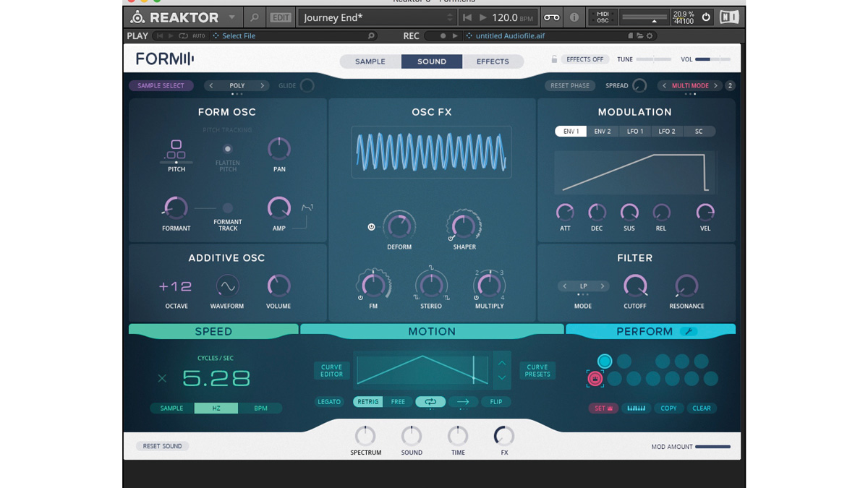This screenshot has width=868, height=488.
Task: Enable LEGATO mode in the Motion section
Action: pos(329,401)
